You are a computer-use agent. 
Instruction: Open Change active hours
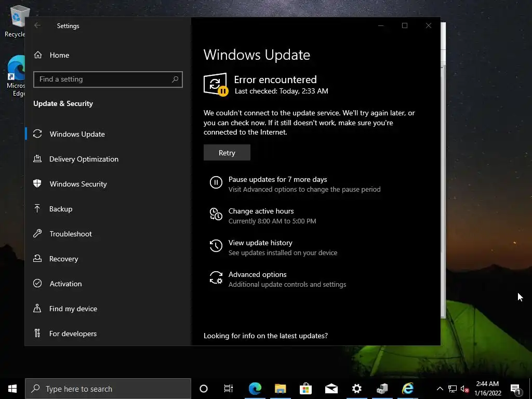point(261,211)
